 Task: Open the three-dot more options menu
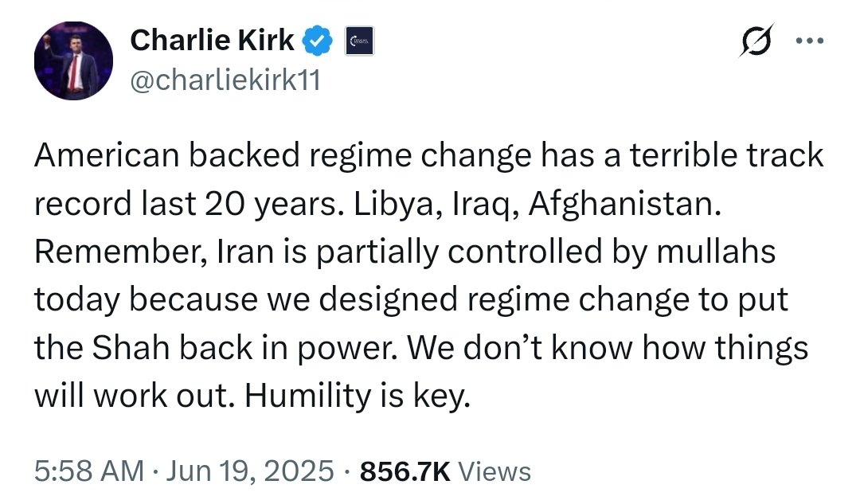tap(808, 41)
